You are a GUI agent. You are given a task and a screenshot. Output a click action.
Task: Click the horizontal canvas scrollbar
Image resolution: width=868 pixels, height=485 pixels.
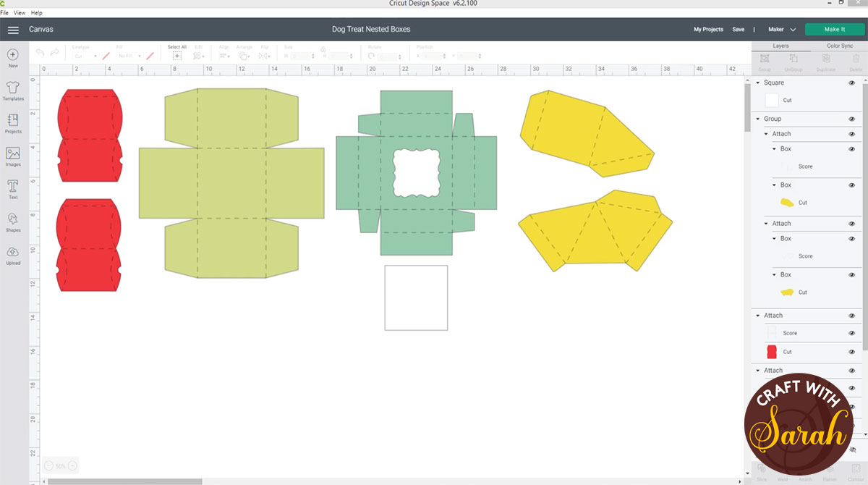click(x=124, y=481)
